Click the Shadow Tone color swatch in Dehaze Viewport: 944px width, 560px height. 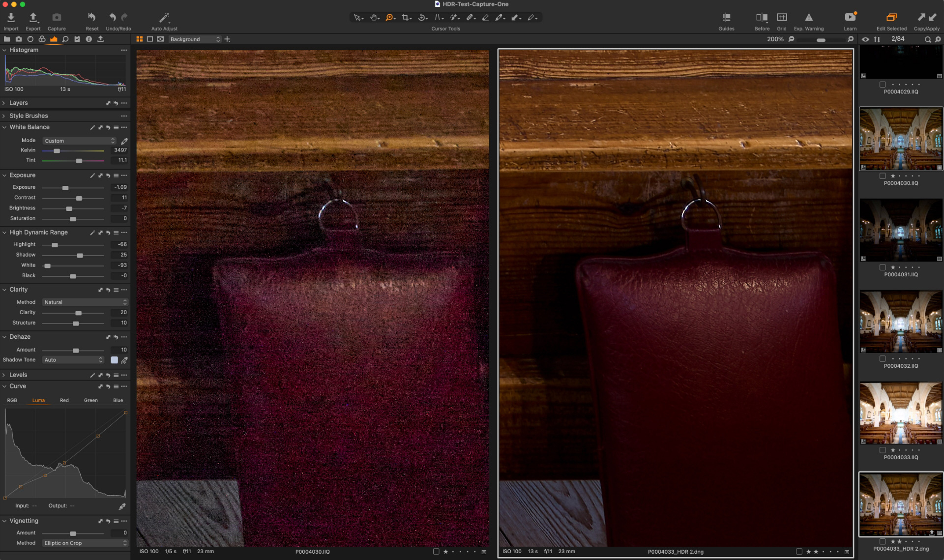pos(115,360)
